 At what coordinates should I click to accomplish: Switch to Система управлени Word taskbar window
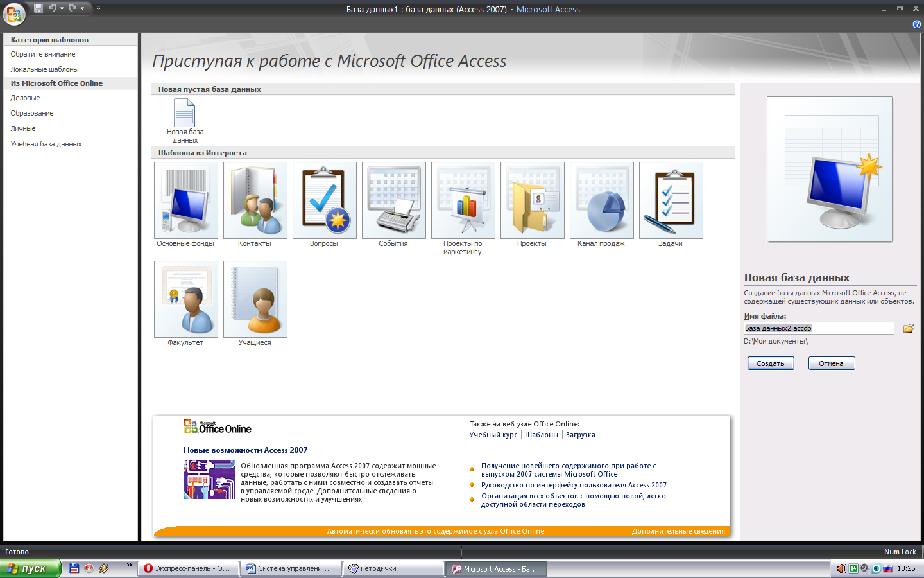tap(291, 568)
